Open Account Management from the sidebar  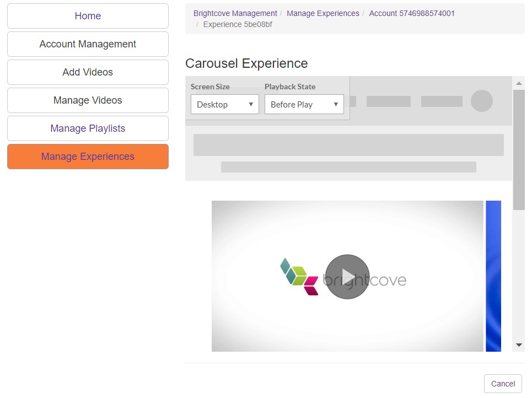pos(87,44)
